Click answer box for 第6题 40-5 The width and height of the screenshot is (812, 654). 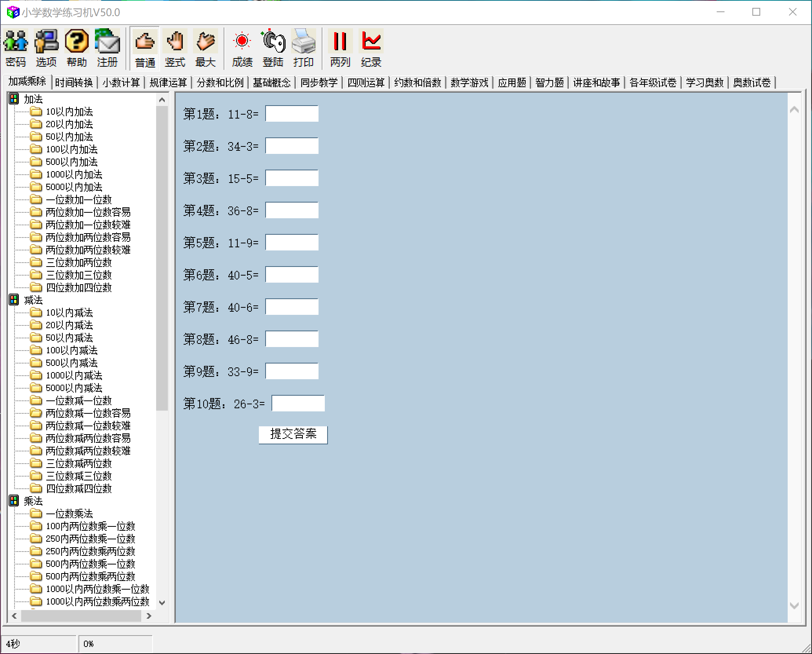coord(292,275)
